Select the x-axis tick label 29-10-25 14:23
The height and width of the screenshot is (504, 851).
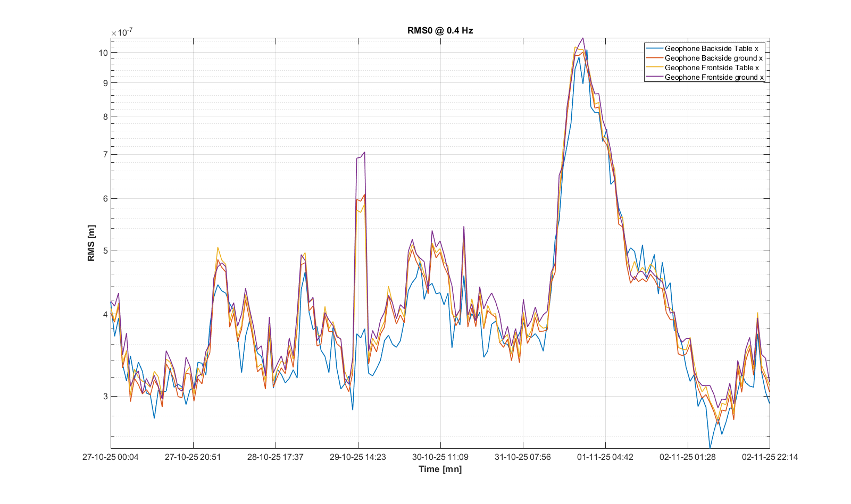point(358,457)
